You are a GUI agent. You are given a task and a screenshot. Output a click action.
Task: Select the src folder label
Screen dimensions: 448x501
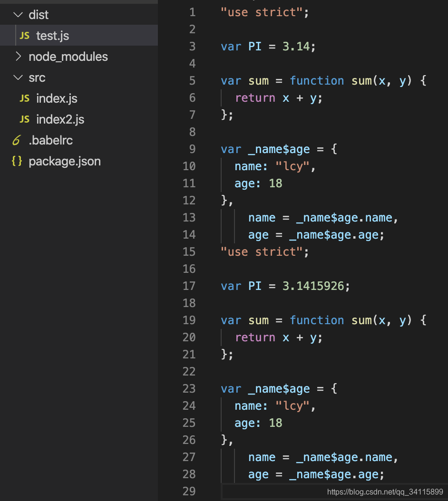[x=37, y=77]
